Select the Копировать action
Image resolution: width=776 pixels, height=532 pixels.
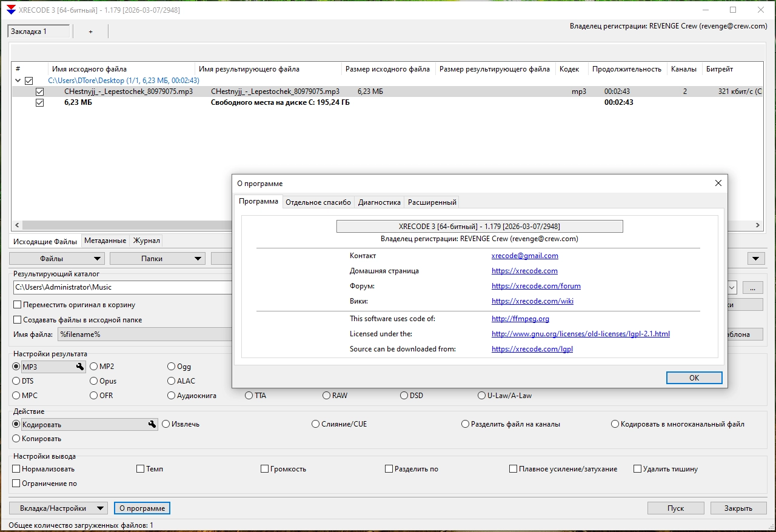point(16,439)
